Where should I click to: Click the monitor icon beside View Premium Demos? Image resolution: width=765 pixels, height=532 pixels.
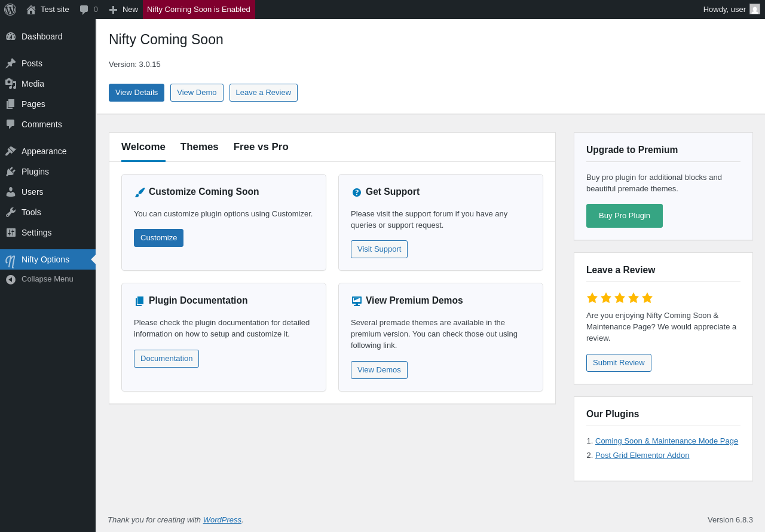point(357,301)
